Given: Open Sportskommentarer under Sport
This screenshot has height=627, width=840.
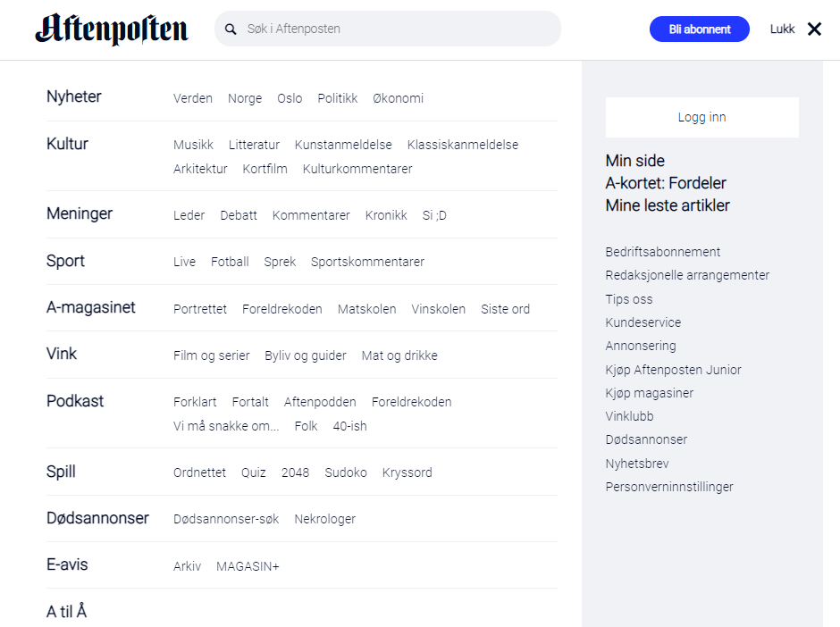Looking at the screenshot, I should (367, 262).
